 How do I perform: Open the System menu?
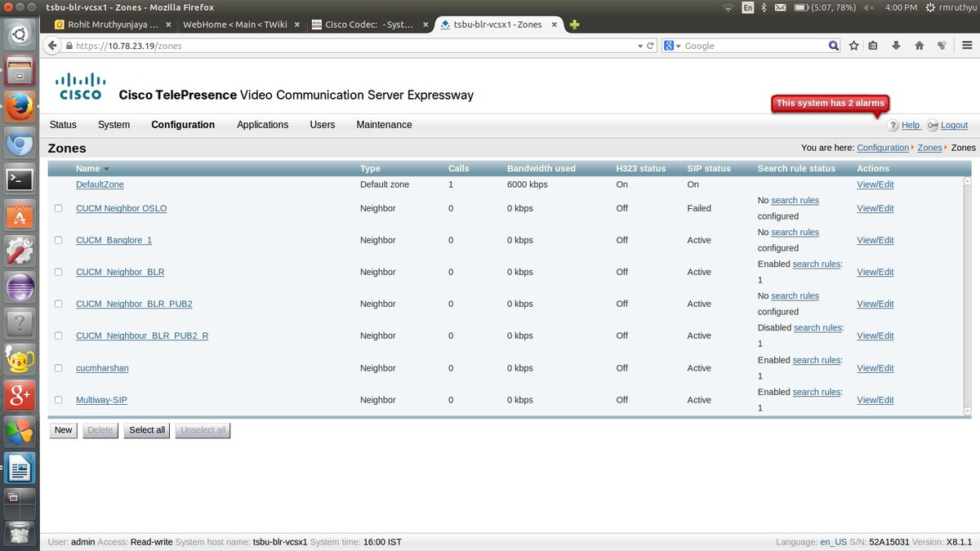(114, 125)
